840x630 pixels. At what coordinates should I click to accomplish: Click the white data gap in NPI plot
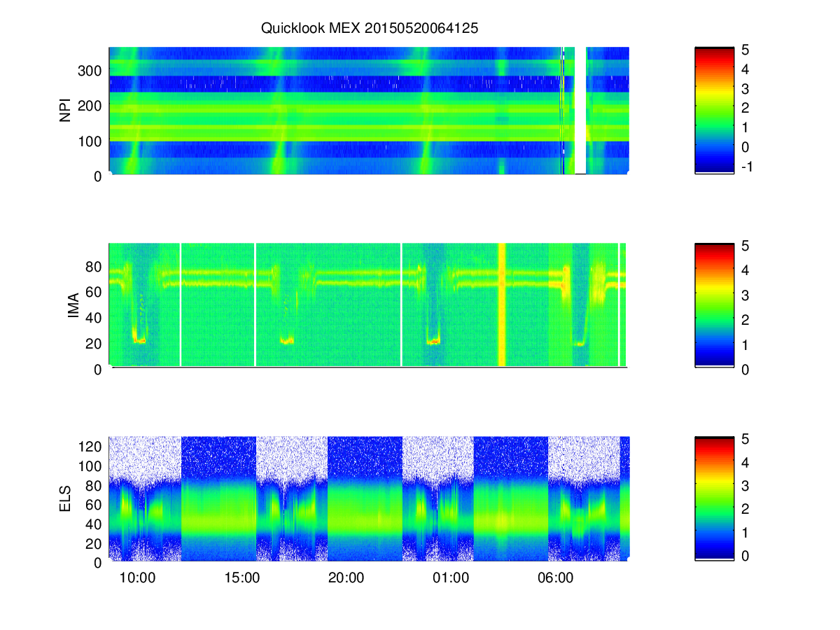pos(580,111)
